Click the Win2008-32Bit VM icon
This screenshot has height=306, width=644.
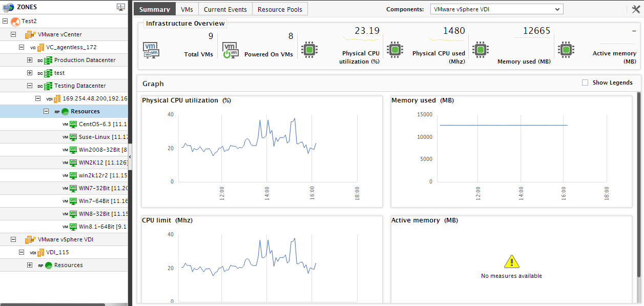73,150
